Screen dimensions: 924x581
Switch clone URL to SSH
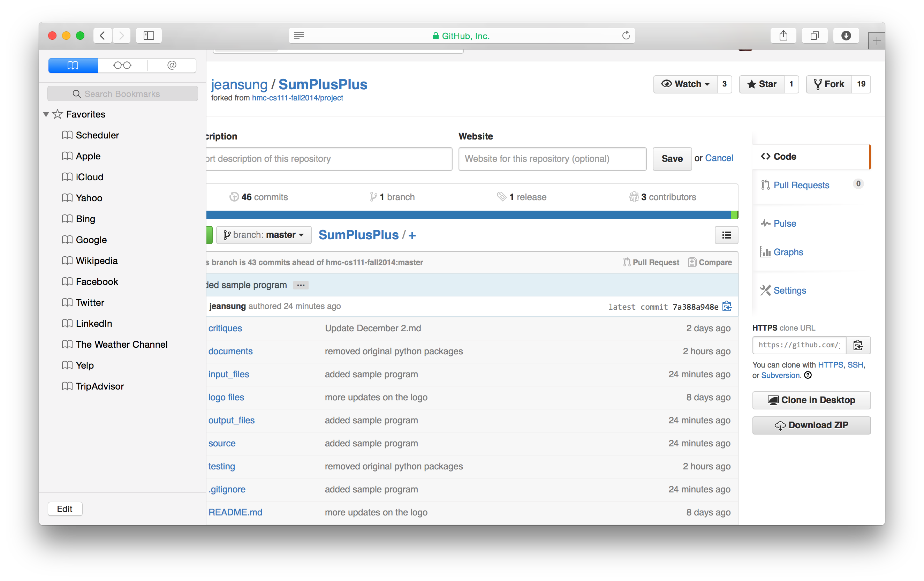[855, 364]
